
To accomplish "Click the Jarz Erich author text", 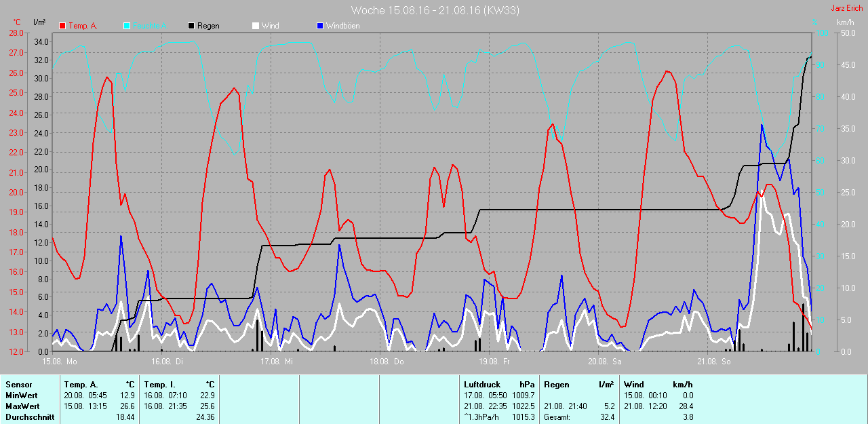I will pyautogui.click(x=847, y=8).
